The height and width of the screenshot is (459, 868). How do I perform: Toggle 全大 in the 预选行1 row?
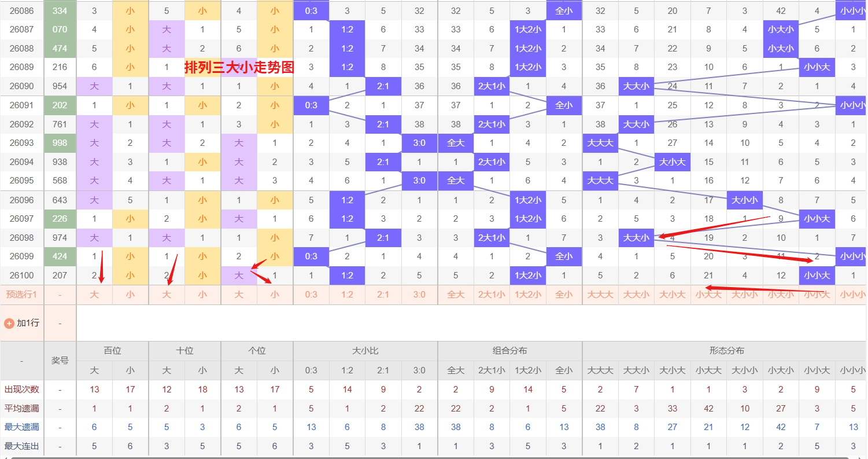click(x=456, y=295)
